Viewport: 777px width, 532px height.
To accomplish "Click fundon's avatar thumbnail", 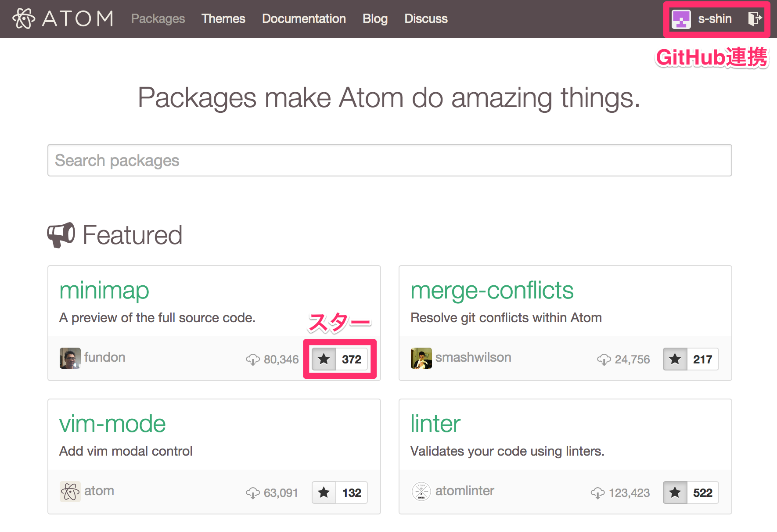I will (70, 358).
